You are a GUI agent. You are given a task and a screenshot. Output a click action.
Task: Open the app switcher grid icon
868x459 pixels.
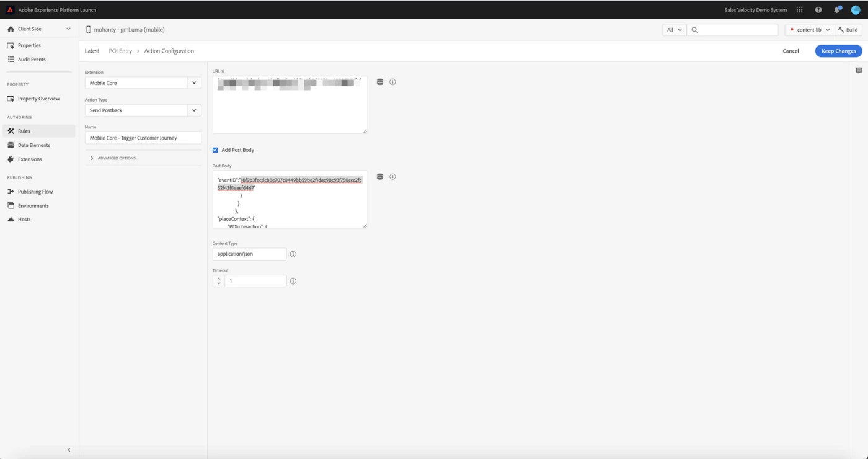(799, 10)
